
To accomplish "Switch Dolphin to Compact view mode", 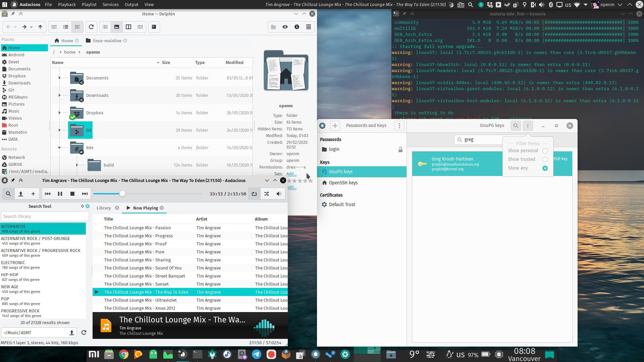I will (x=66, y=27).
